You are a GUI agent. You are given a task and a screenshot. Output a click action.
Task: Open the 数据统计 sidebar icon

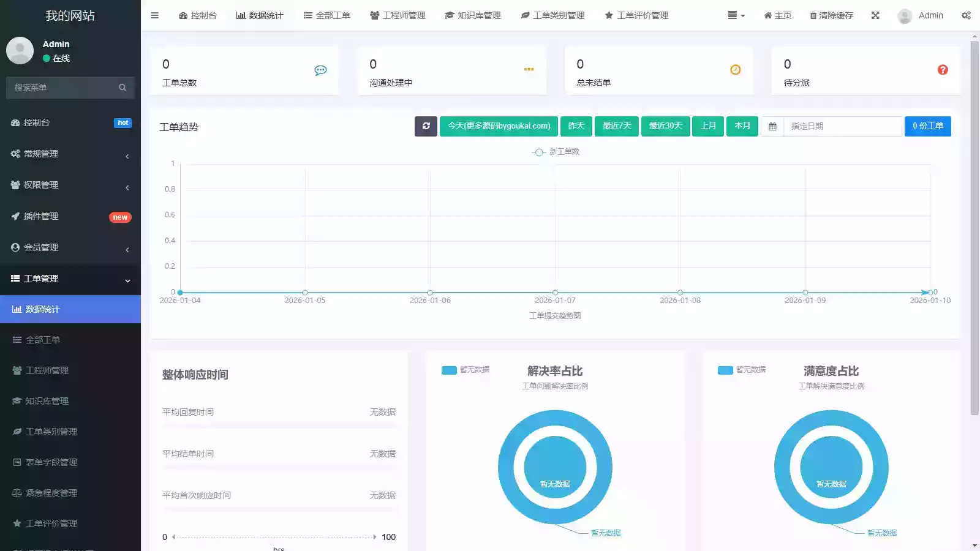17,309
